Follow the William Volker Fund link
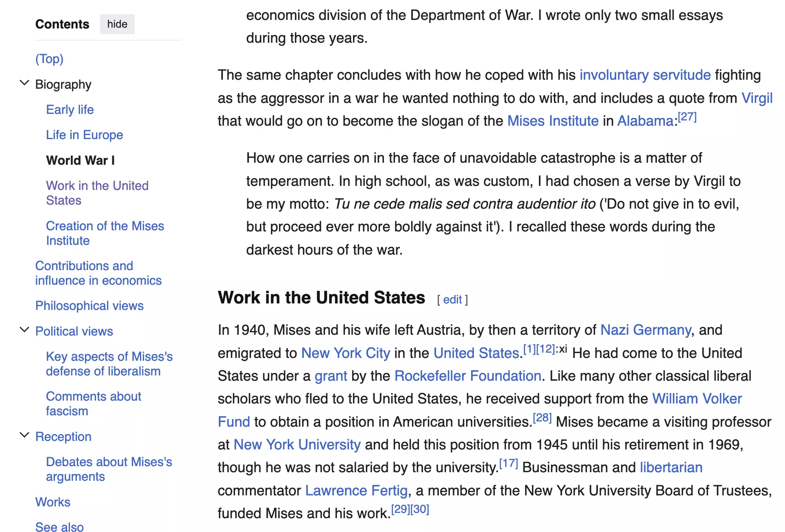This screenshot has height=532, width=785. point(697,399)
